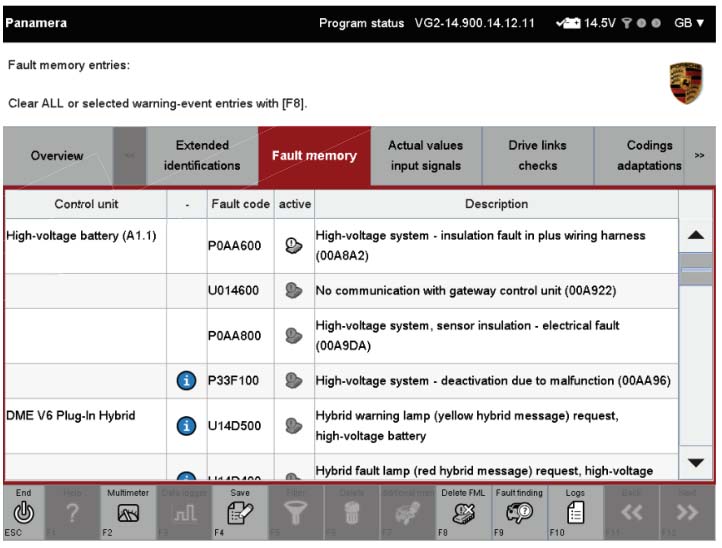Select fault code P0AA800
Image resolution: width=722 pixels, height=548 pixels.
234,336
